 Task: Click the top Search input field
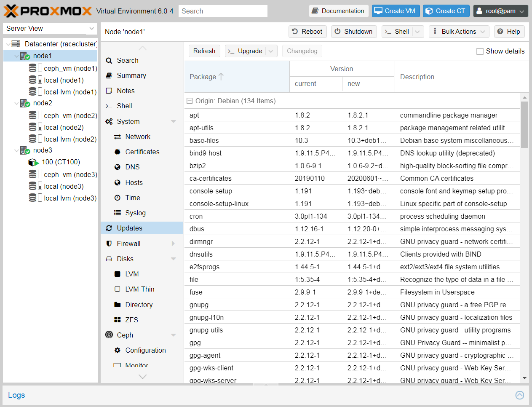(223, 11)
